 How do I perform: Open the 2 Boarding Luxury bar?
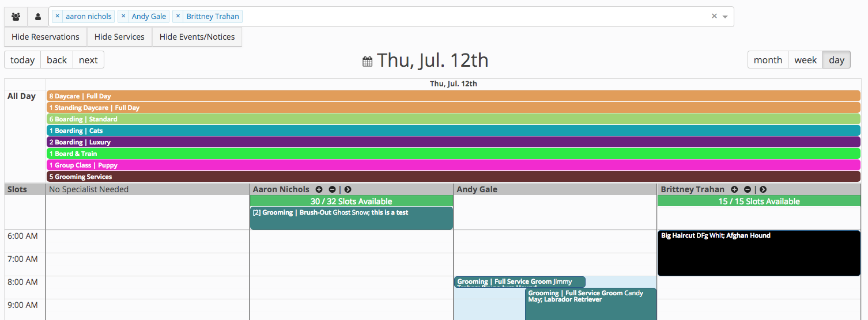(x=453, y=142)
